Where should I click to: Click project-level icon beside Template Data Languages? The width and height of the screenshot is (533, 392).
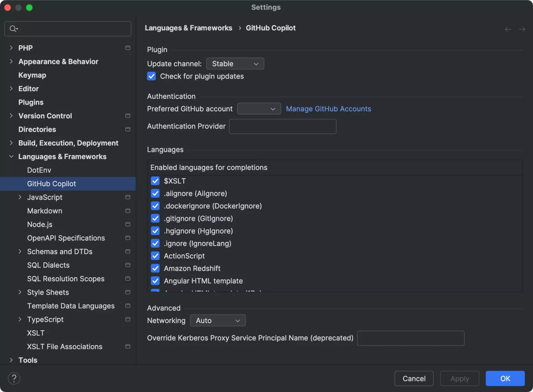pyautogui.click(x=128, y=306)
